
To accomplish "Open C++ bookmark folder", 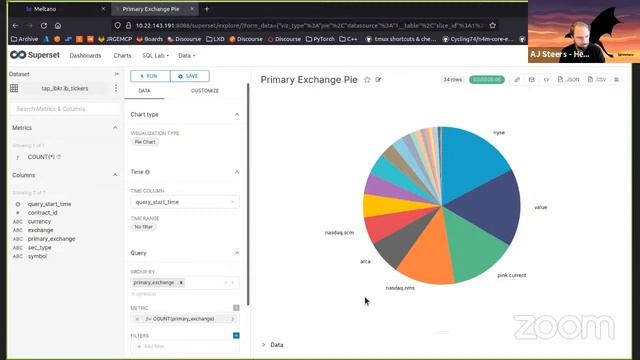I will (349, 39).
